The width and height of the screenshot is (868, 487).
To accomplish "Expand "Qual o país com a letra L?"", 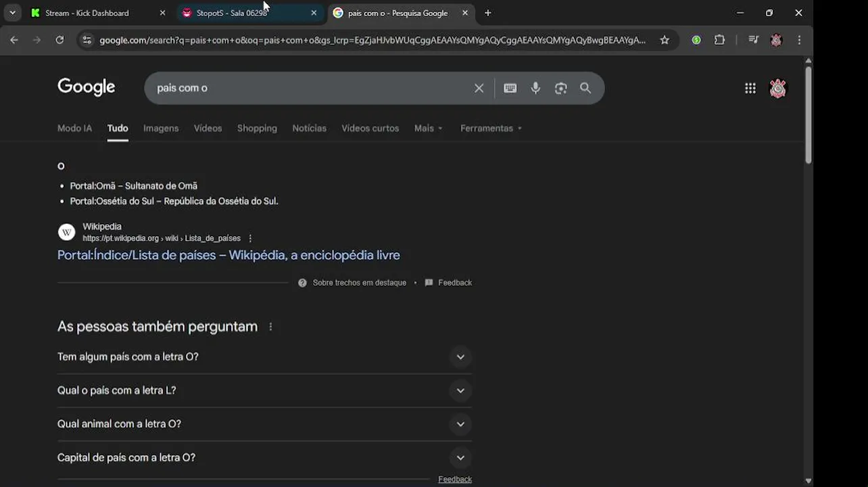I will coord(460,390).
